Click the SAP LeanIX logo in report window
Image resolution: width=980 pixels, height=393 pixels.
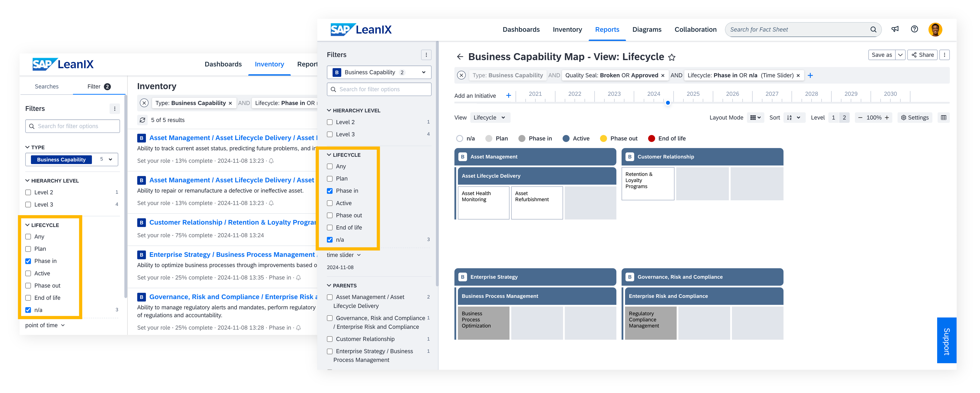(x=361, y=29)
